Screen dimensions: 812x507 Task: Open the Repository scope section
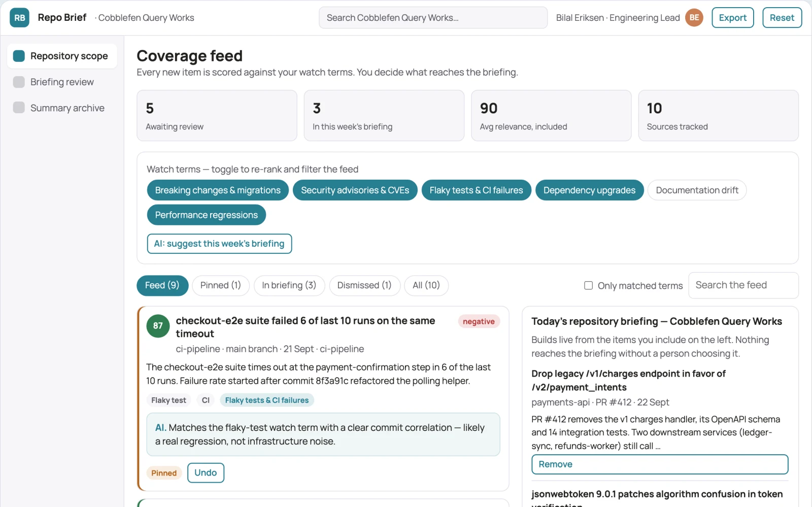(62, 56)
